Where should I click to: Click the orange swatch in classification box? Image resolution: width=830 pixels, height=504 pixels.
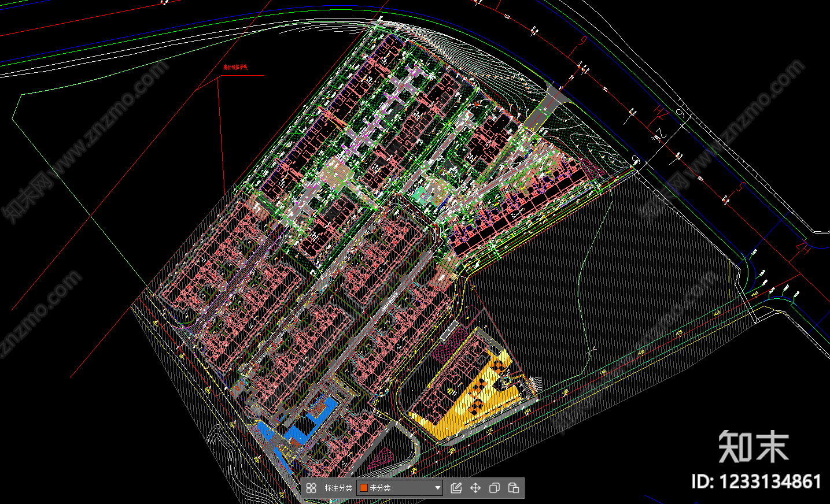point(364,488)
